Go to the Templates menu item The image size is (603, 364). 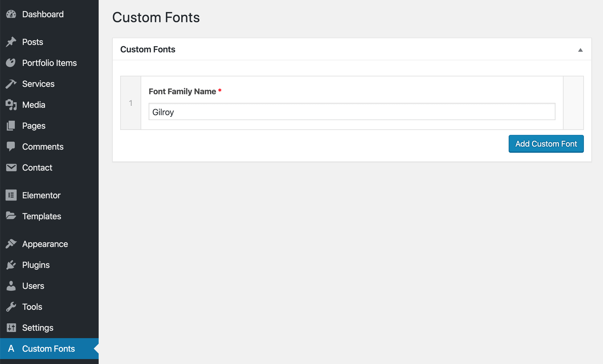click(x=42, y=216)
